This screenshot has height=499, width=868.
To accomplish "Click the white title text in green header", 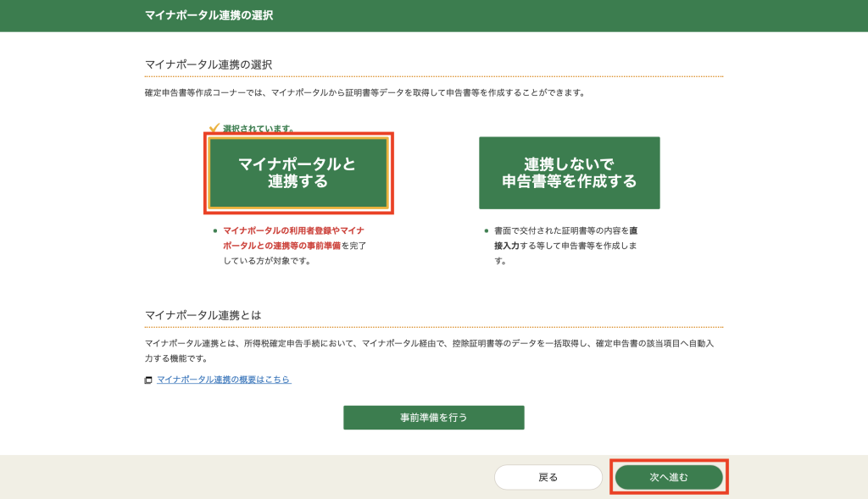I will pyautogui.click(x=209, y=15).
